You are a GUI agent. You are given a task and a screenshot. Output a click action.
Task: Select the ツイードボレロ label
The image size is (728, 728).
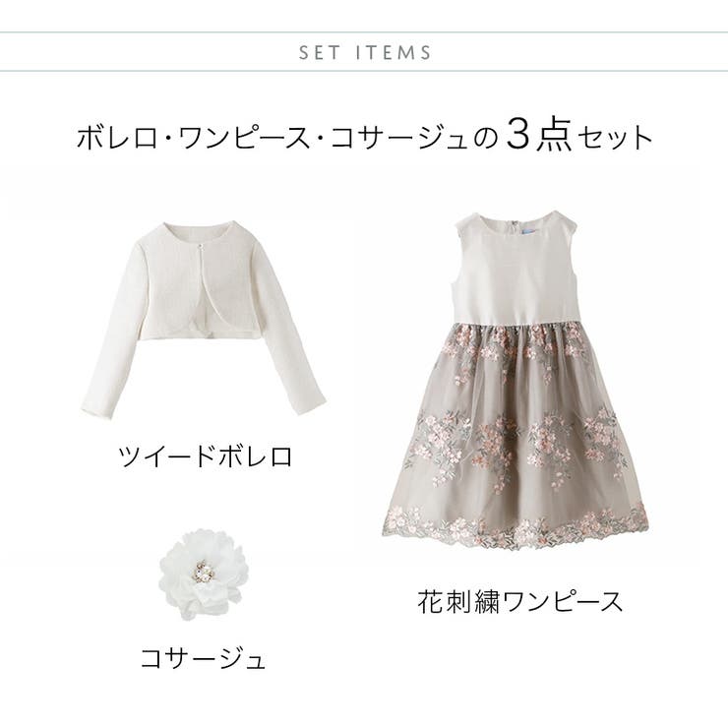tap(206, 456)
